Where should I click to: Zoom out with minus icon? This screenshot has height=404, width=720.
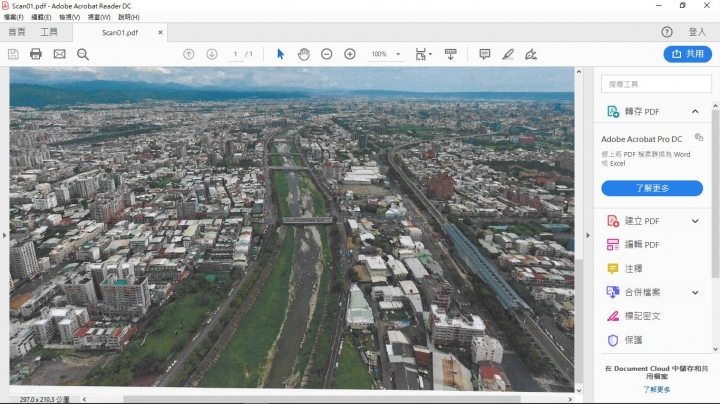point(326,54)
